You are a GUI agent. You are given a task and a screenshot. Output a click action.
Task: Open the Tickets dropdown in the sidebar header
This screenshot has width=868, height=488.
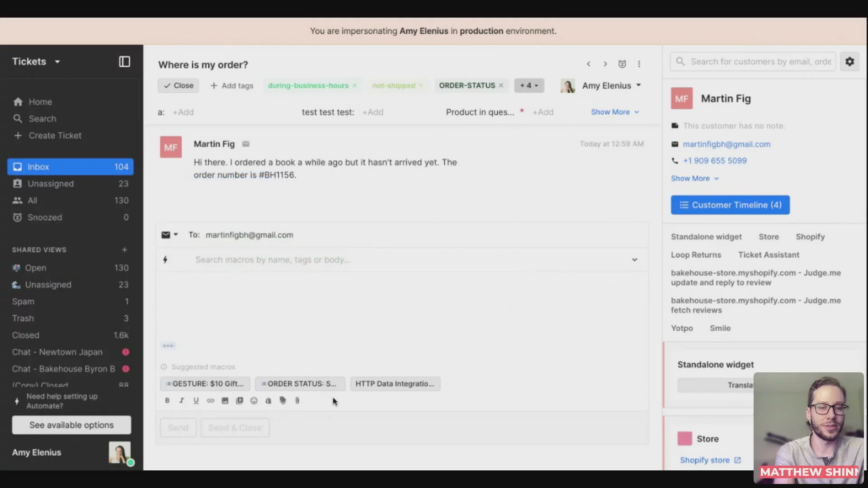(x=36, y=61)
